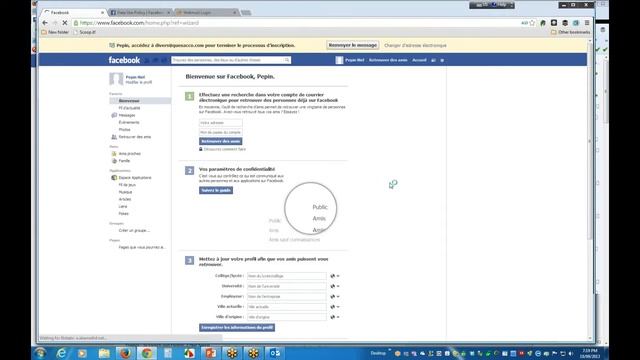Stop page loading with X button

coord(64,23)
